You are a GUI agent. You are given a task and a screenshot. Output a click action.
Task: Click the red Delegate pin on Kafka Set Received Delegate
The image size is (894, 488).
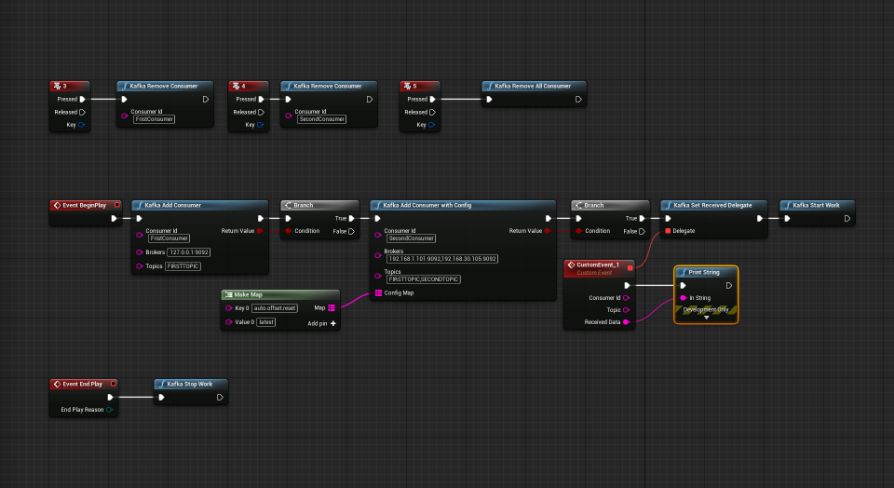pos(668,231)
